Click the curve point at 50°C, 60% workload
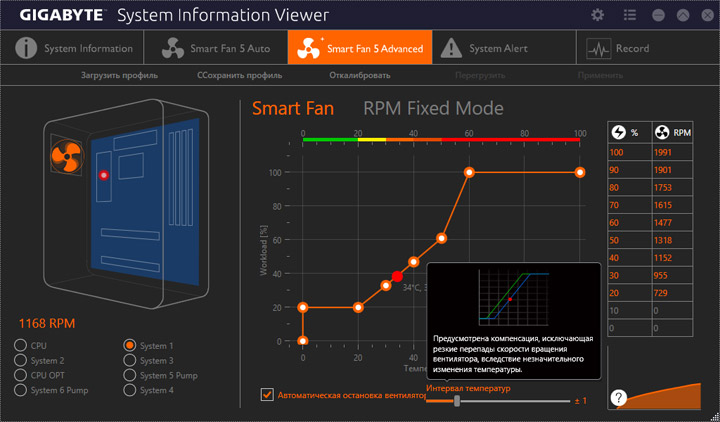 point(441,238)
